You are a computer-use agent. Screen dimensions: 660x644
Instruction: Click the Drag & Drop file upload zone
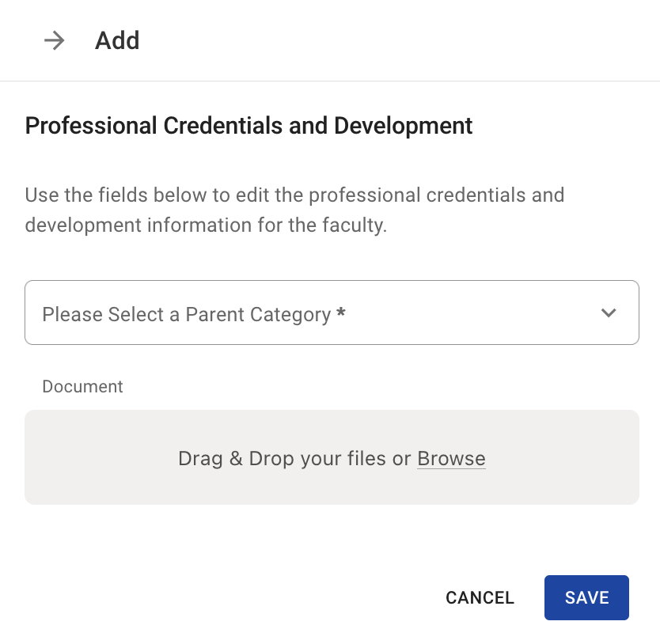(332, 484)
